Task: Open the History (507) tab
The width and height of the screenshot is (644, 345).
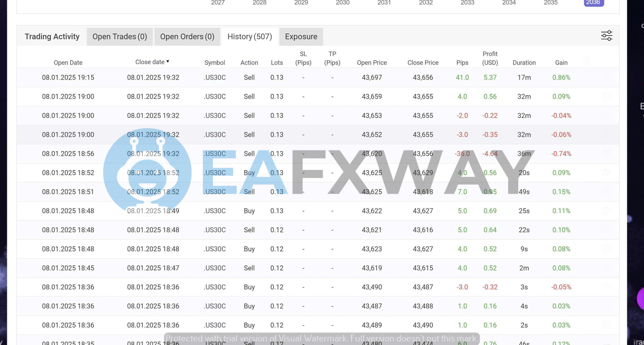Action: (249, 36)
